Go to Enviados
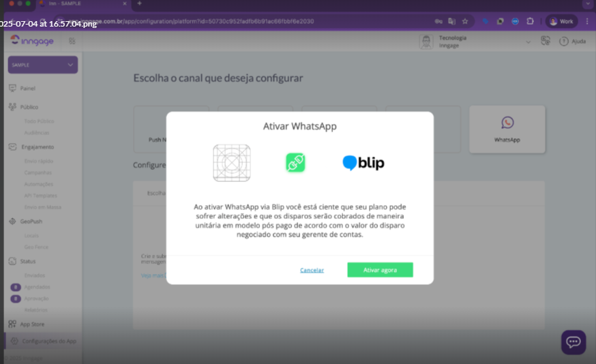Screen dimensions: 596x364 point(35,275)
